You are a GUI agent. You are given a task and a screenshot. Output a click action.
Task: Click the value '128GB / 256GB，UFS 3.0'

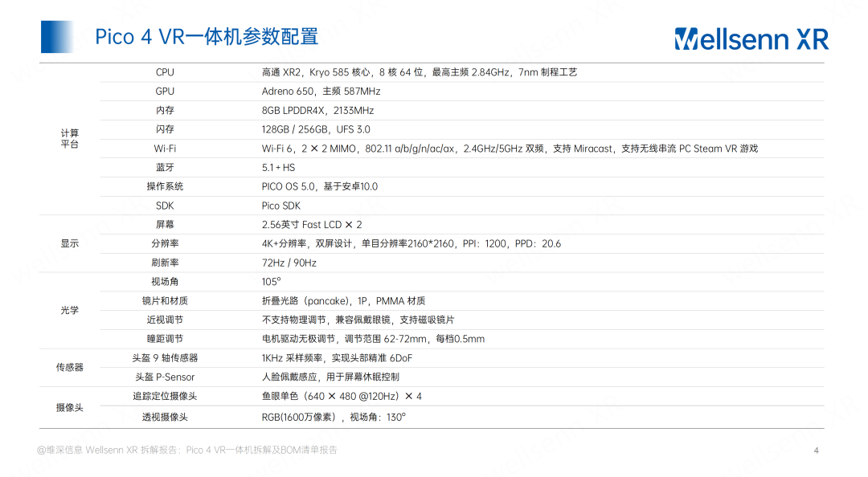coord(316,129)
